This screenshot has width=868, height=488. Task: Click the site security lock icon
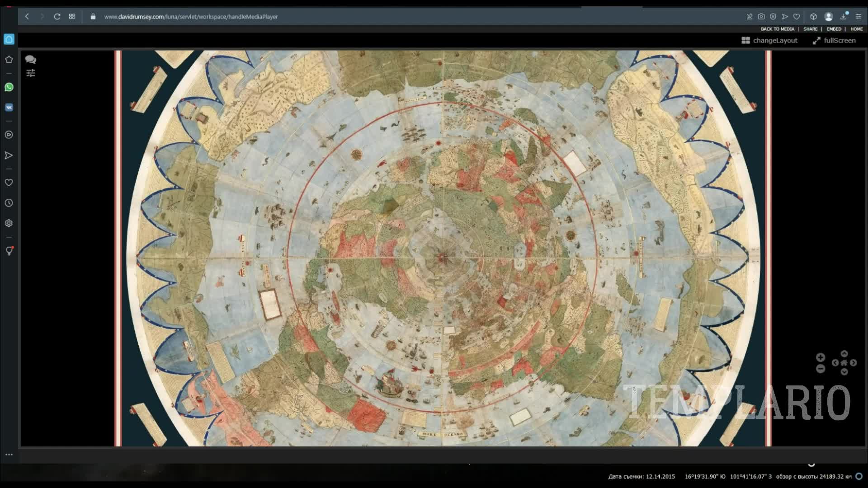pos(93,17)
